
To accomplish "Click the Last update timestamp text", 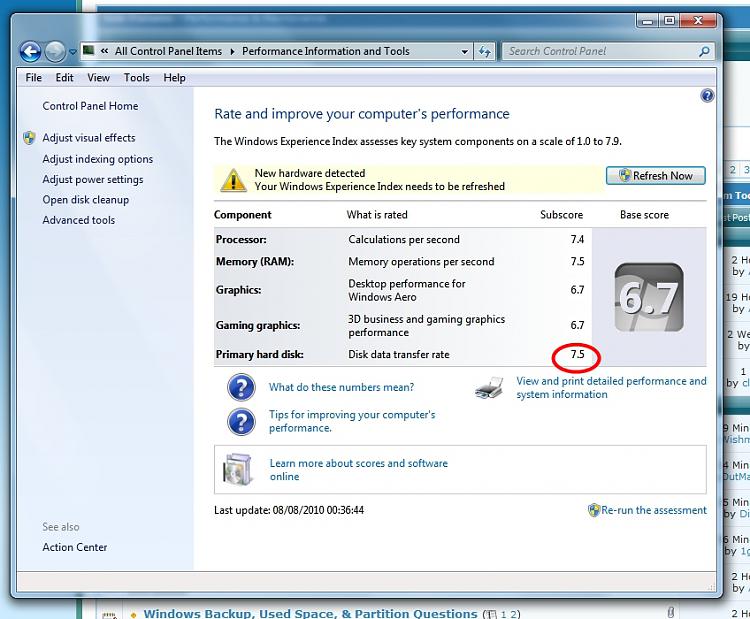I will click(x=289, y=510).
